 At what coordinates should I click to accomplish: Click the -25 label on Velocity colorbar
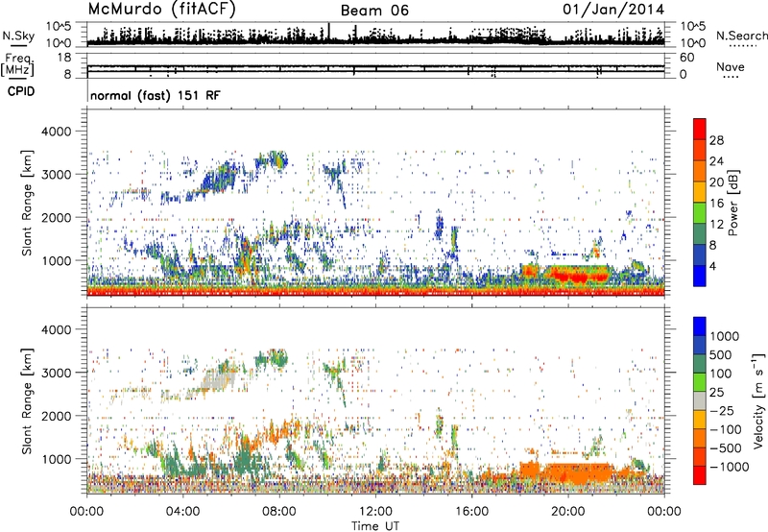click(x=722, y=410)
